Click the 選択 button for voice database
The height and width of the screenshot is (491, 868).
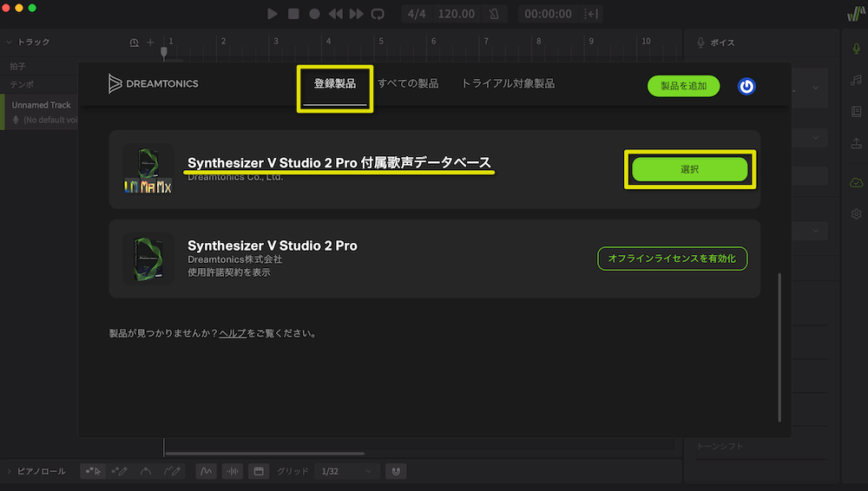pyautogui.click(x=690, y=169)
